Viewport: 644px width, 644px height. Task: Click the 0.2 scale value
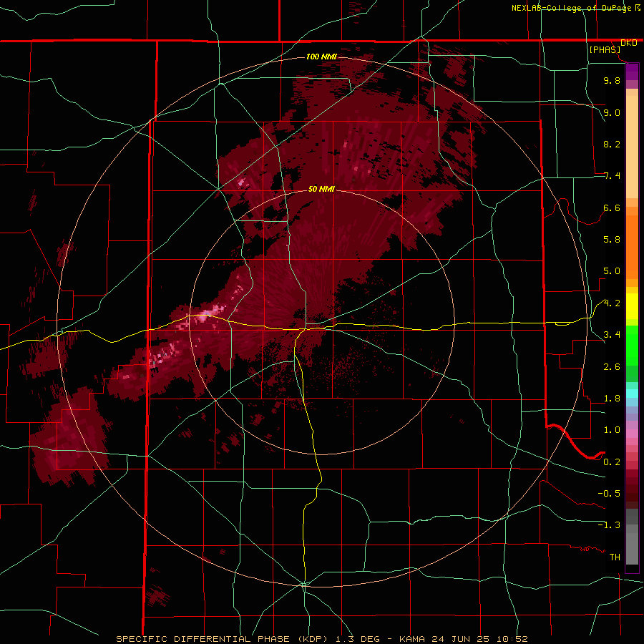(612, 462)
